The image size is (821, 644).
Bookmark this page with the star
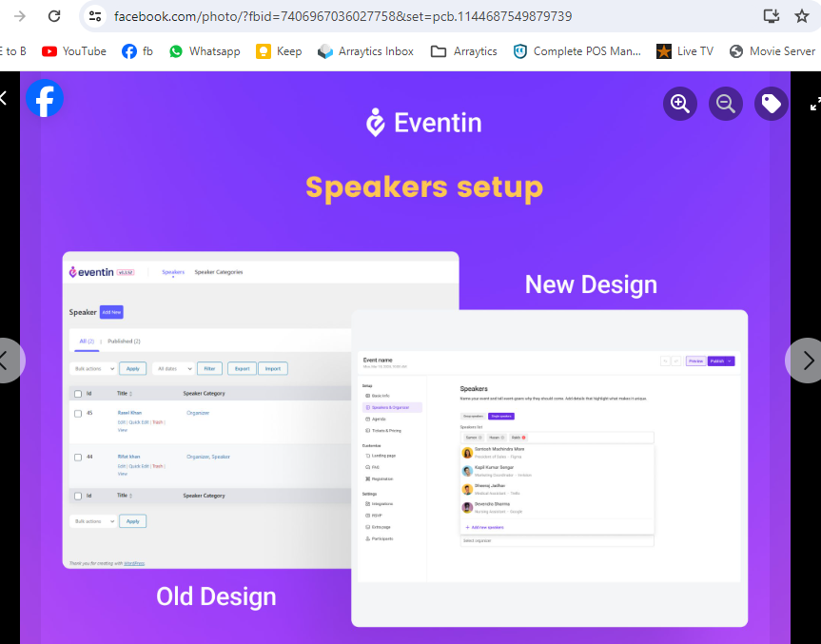click(802, 16)
